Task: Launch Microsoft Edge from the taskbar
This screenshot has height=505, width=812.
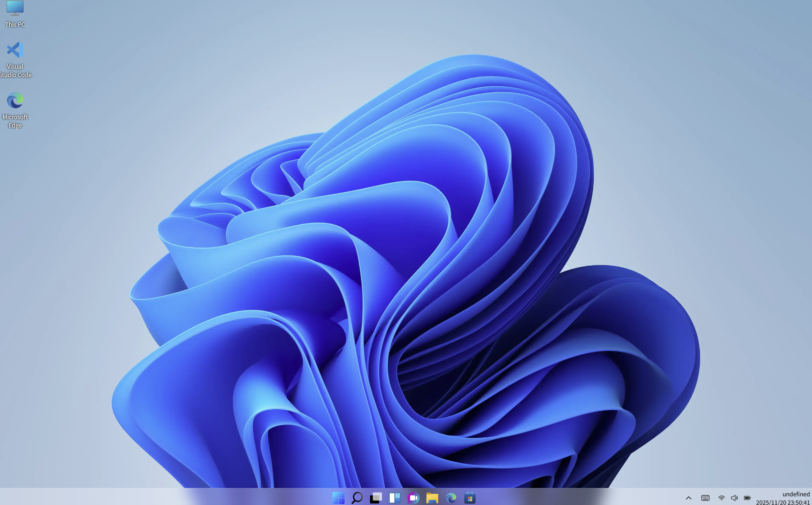Action: click(451, 498)
